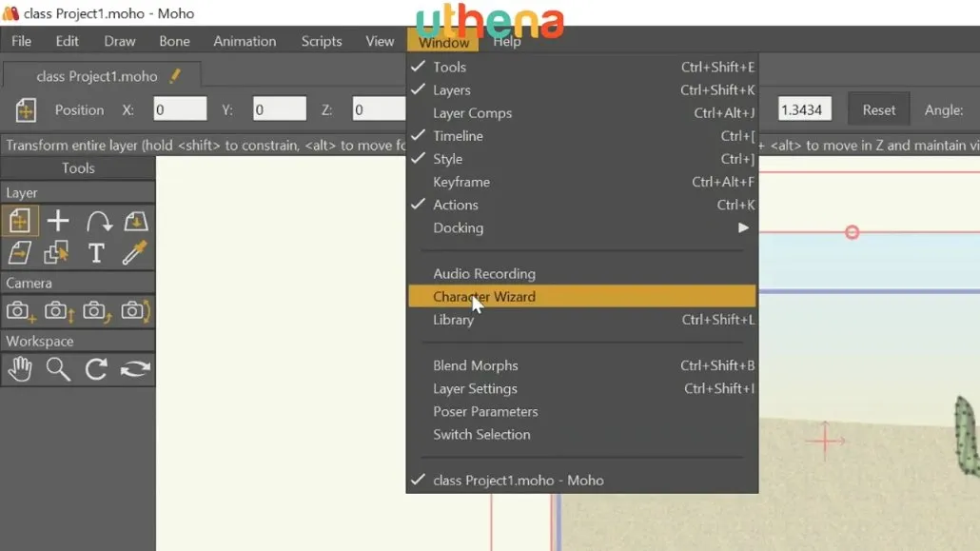This screenshot has width=980, height=551.
Task: Select the Track Camera tool
Action: tap(20, 311)
